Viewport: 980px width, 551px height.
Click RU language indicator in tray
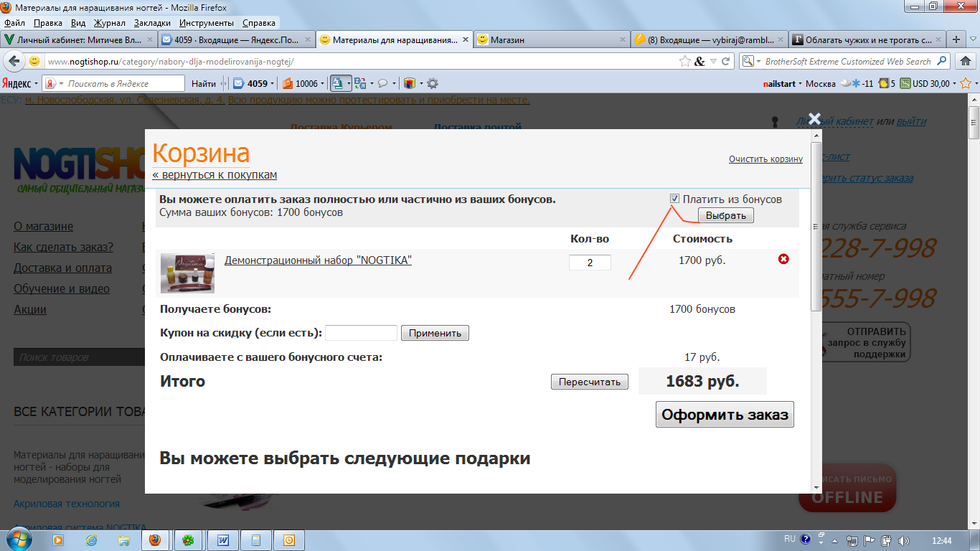pos(789,540)
